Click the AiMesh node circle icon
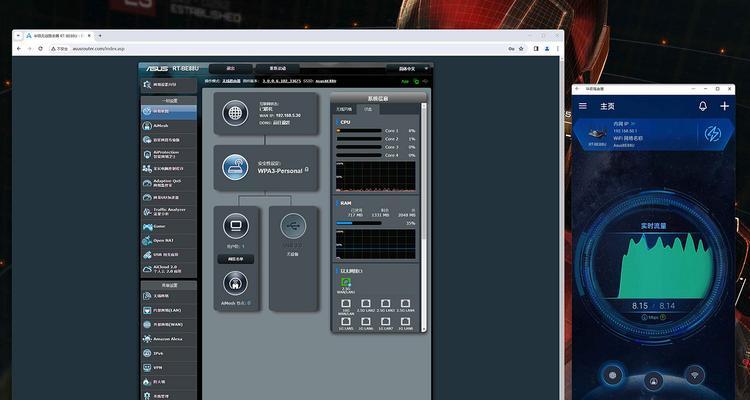 tap(235, 283)
